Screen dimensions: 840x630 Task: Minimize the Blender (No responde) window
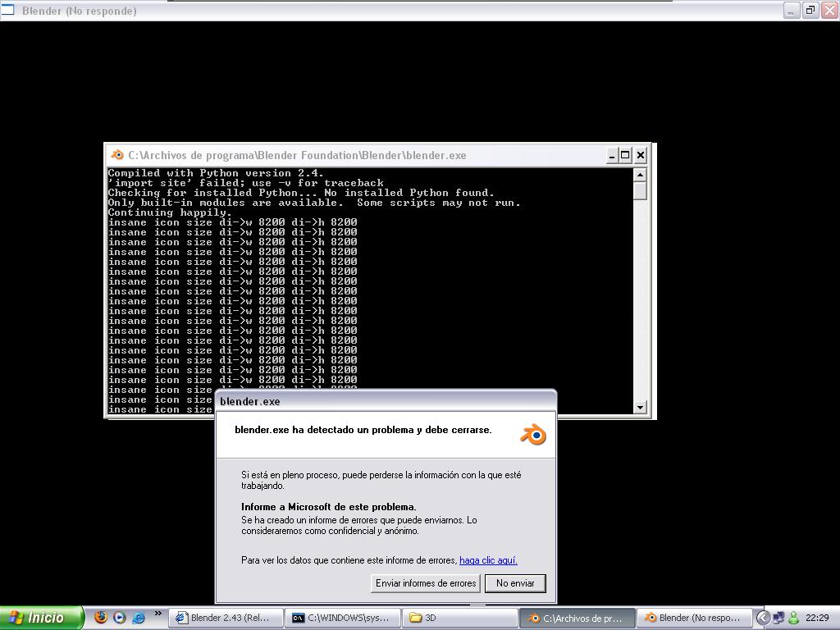792,10
